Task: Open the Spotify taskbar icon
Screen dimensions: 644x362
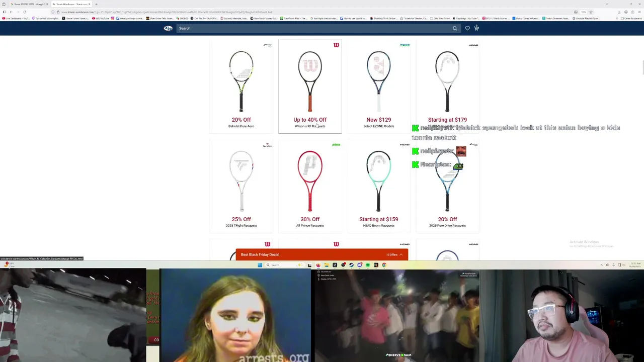Action: (x=368, y=265)
